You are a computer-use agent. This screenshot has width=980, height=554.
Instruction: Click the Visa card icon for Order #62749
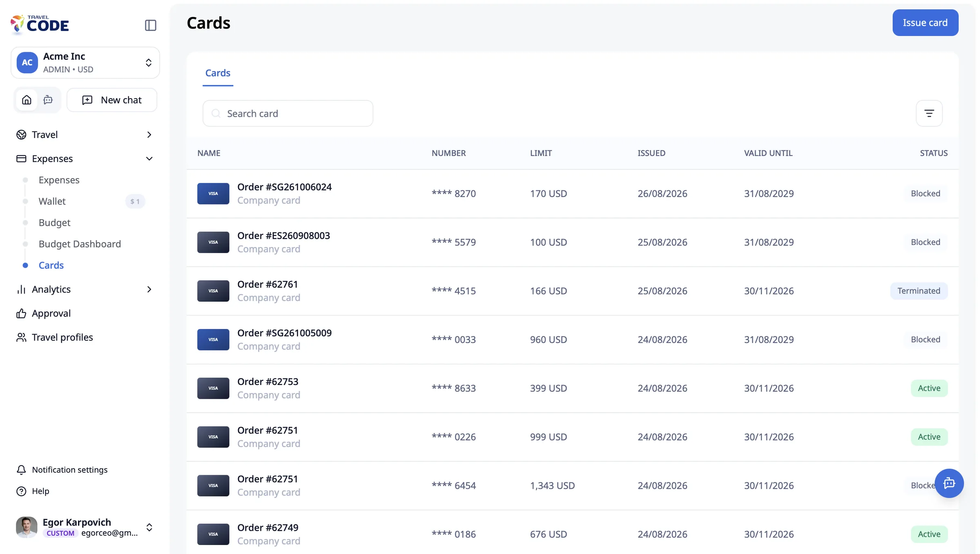[x=213, y=534]
